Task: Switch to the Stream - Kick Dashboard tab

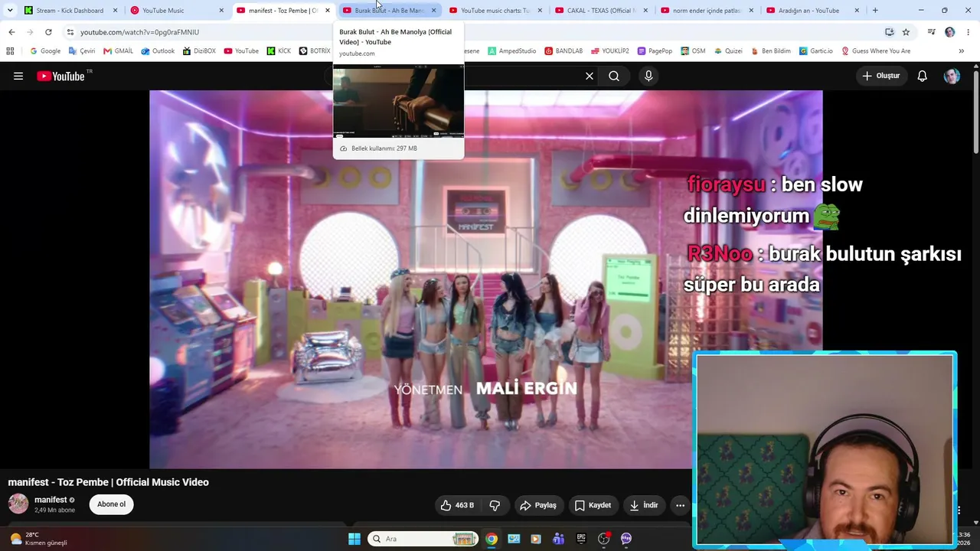Action: point(70,11)
